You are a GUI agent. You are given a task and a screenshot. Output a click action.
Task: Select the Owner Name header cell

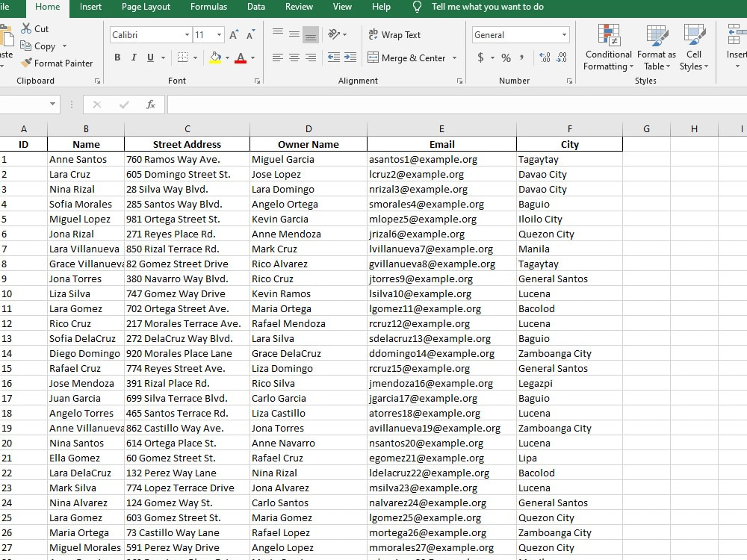tap(309, 144)
